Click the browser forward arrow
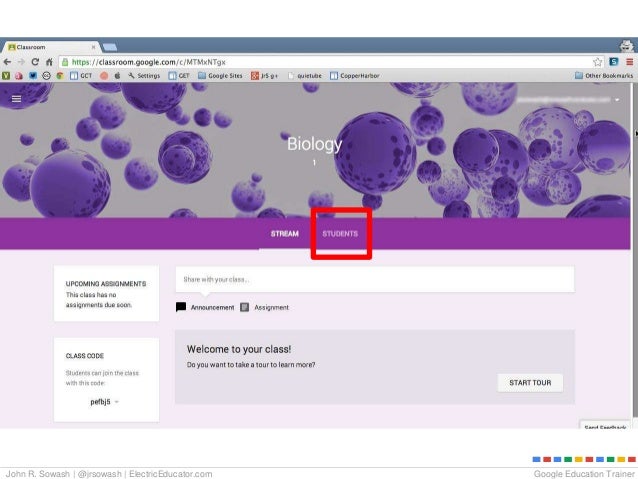This screenshot has width=638, height=479. pos(21,62)
